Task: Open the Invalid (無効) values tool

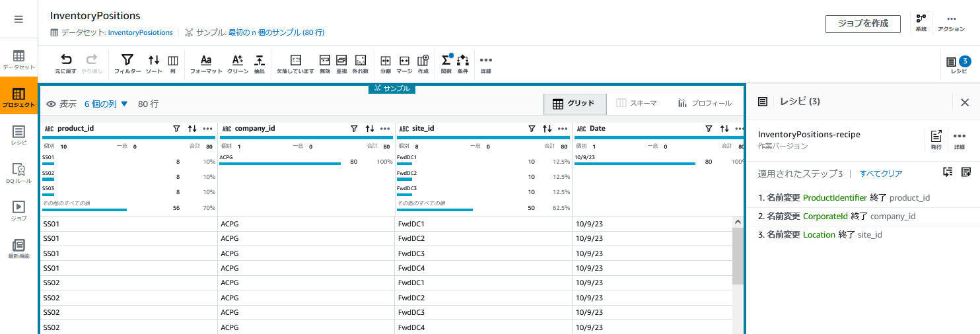Action: tap(325, 63)
